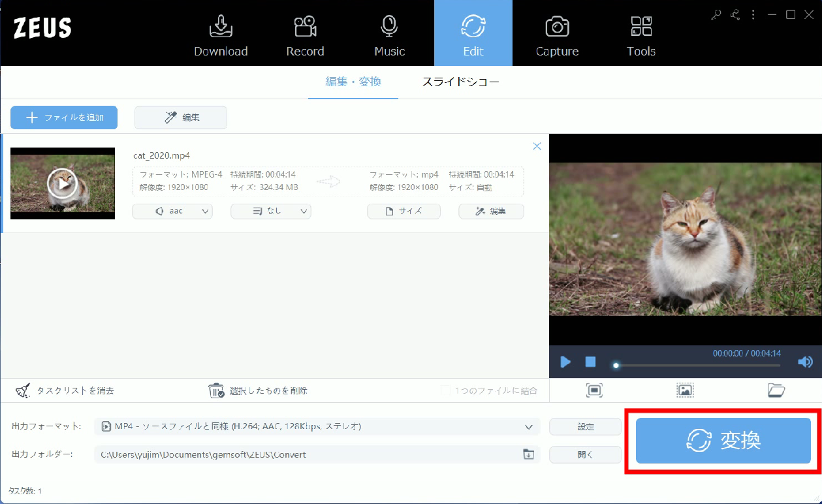
Task: Open folder icon below the preview
Action: click(776, 390)
